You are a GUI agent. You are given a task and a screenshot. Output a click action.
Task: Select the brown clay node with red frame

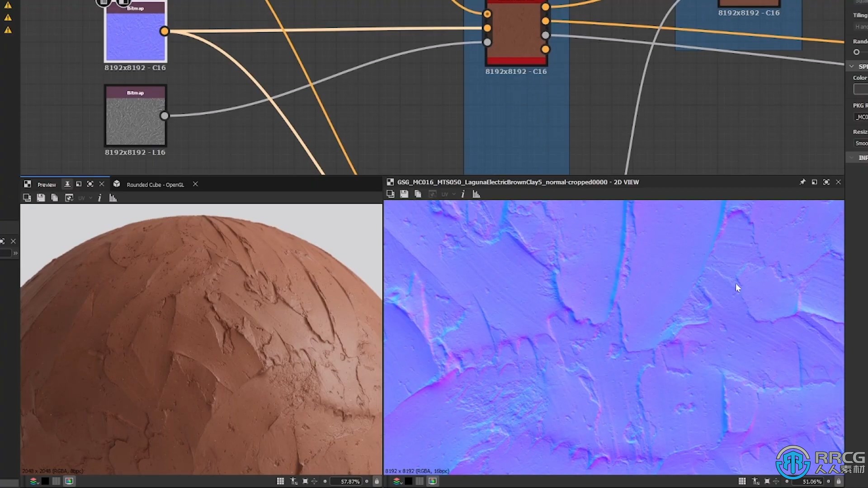[516, 33]
